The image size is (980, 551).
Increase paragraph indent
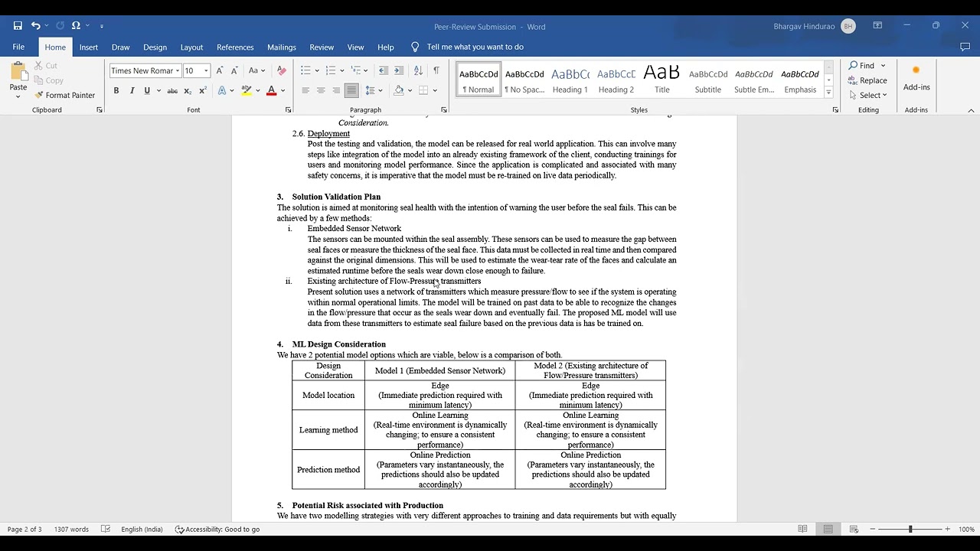[x=399, y=70]
